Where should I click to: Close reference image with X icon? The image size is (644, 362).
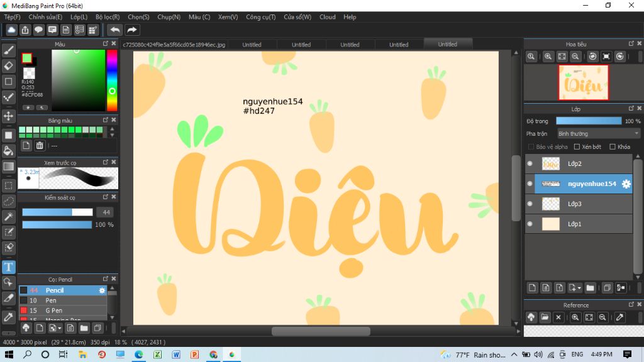pyautogui.click(x=558, y=317)
